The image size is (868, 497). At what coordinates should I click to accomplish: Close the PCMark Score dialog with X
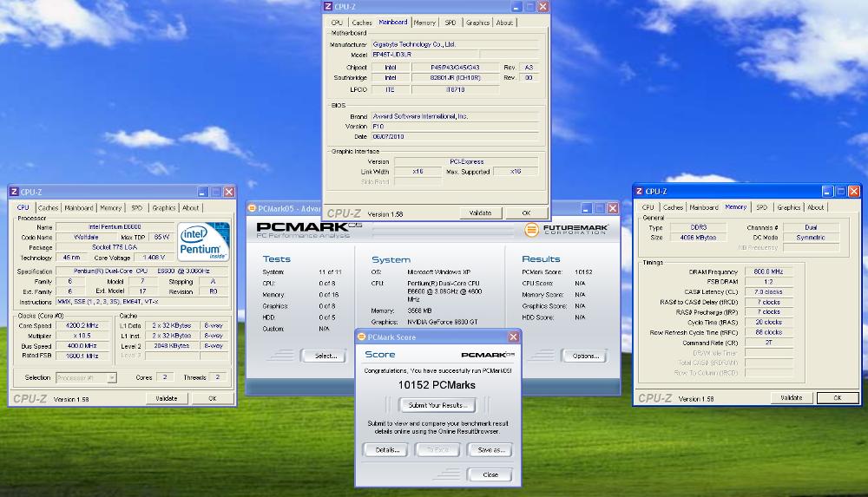pos(513,337)
